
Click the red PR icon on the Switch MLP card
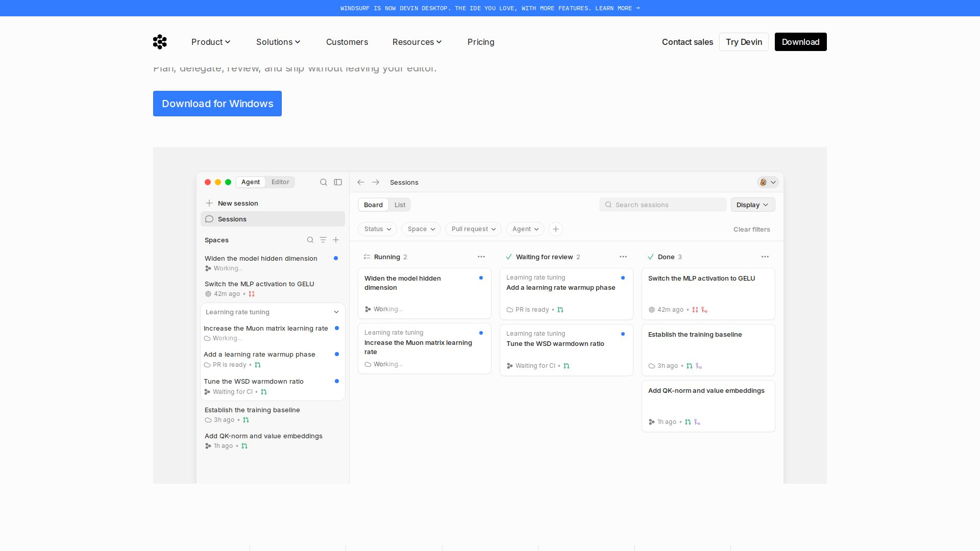coord(695,310)
